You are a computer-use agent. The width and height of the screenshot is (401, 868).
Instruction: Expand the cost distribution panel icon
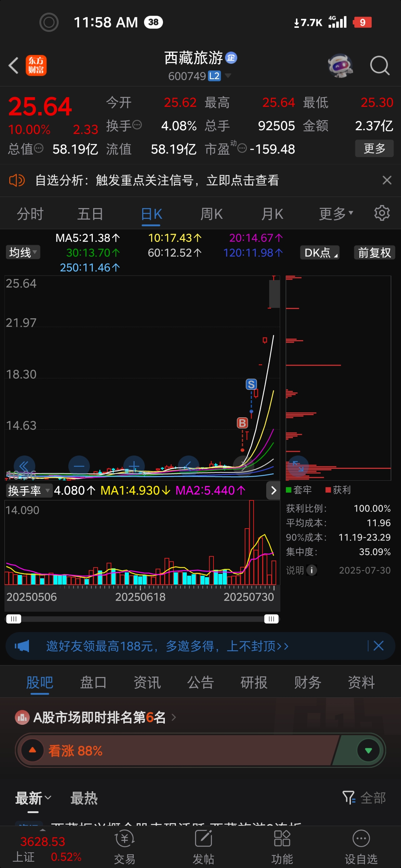pyautogui.click(x=298, y=466)
